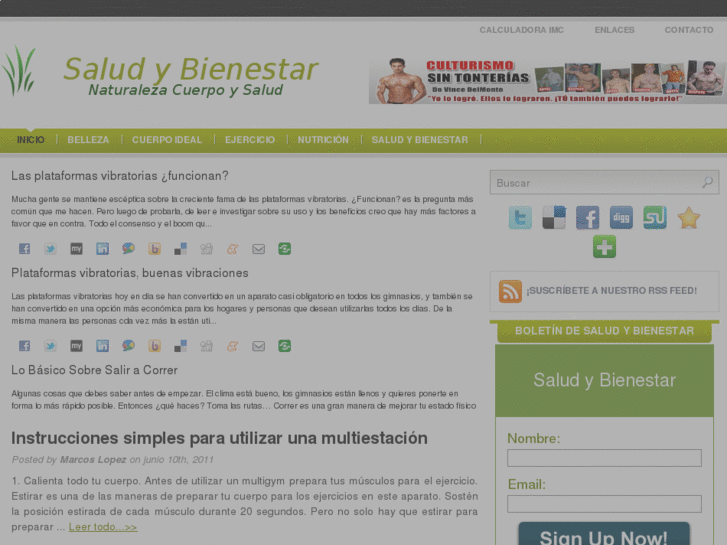Open CALCULADORA IMC link
The width and height of the screenshot is (727, 545).
click(x=522, y=30)
